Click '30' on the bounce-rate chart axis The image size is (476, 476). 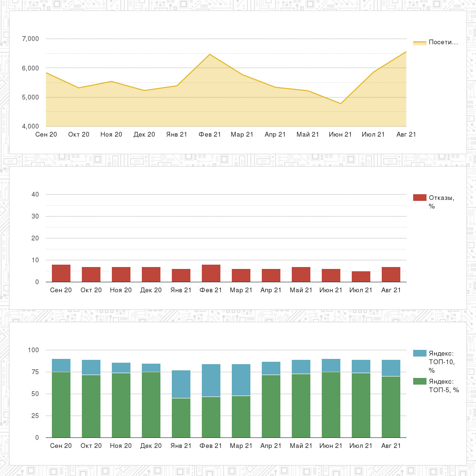point(35,216)
